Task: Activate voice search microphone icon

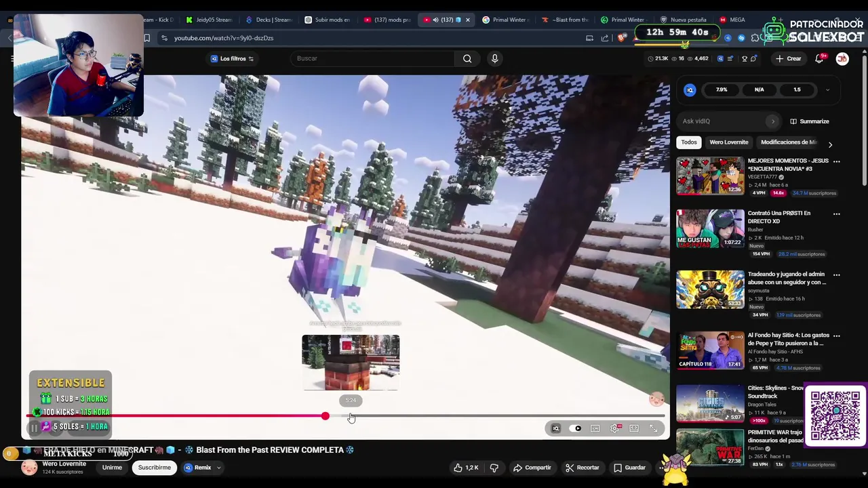Action: (x=494, y=58)
